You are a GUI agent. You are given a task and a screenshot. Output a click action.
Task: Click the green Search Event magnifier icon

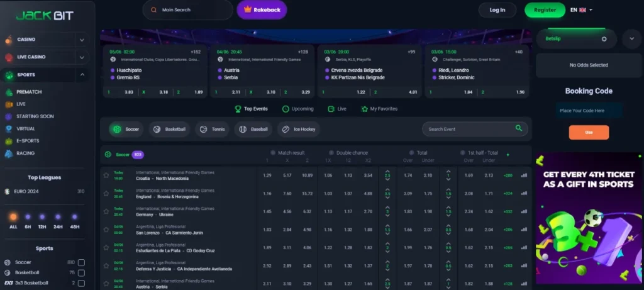tap(519, 128)
